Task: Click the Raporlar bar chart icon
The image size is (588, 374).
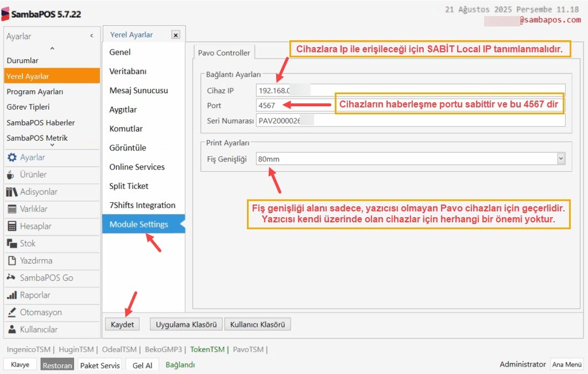Action: 12,295
